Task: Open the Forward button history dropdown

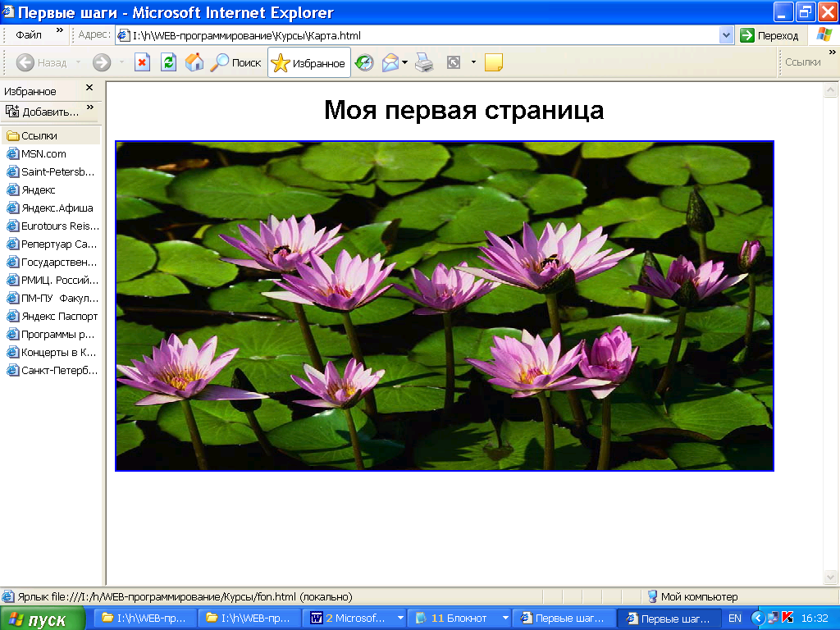Action: [x=121, y=62]
